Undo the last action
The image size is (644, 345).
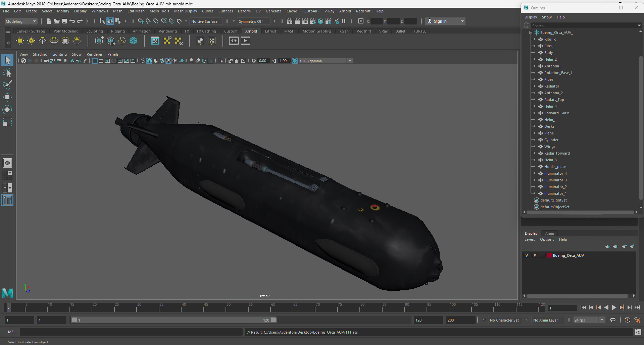(x=72, y=21)
